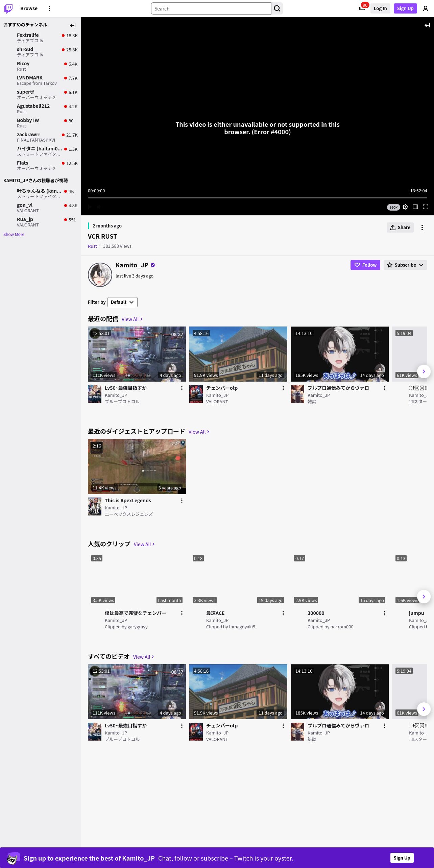
Task: Click the search magnifier button
Action: tap(277, 8)
